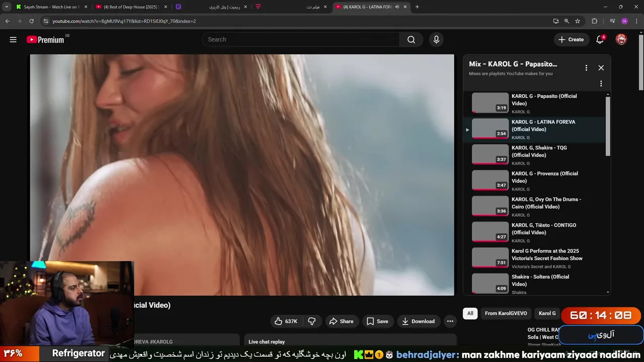Install app icon in the address bar

pyautogui.click(x=555, y=21)
